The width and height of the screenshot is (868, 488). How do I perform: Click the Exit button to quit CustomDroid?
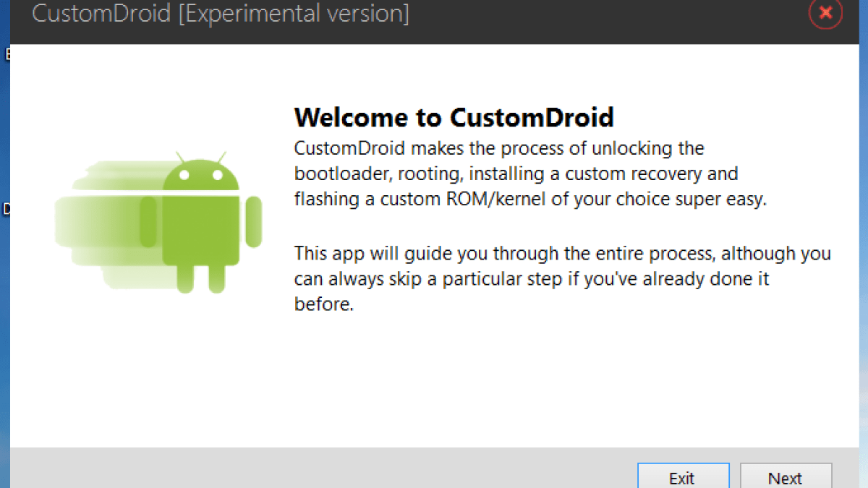click(682, 477)
